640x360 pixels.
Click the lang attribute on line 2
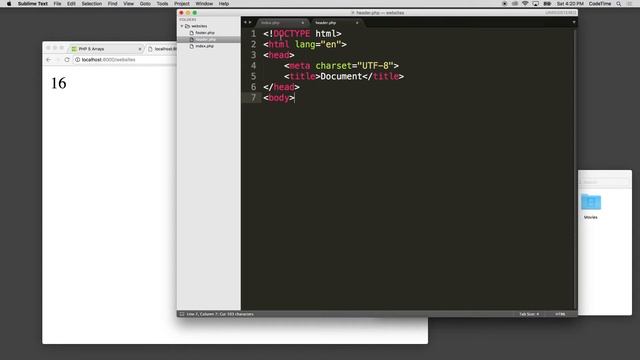(x=305, y=44)
